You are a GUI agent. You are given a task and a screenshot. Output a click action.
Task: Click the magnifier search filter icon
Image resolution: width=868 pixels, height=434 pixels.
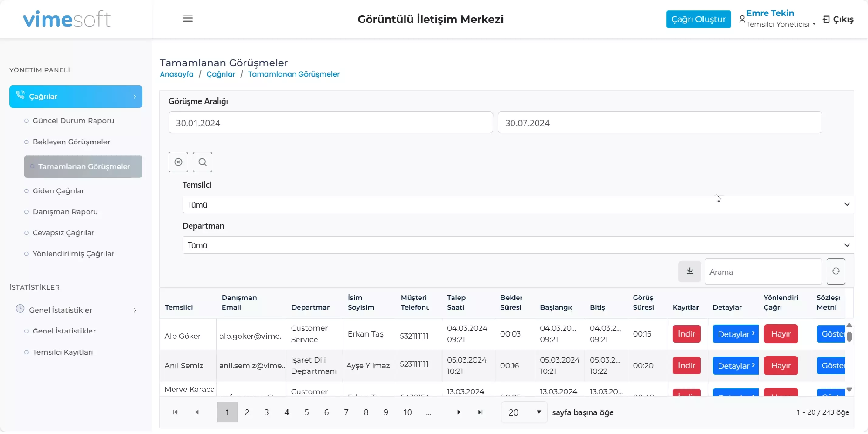203,162
